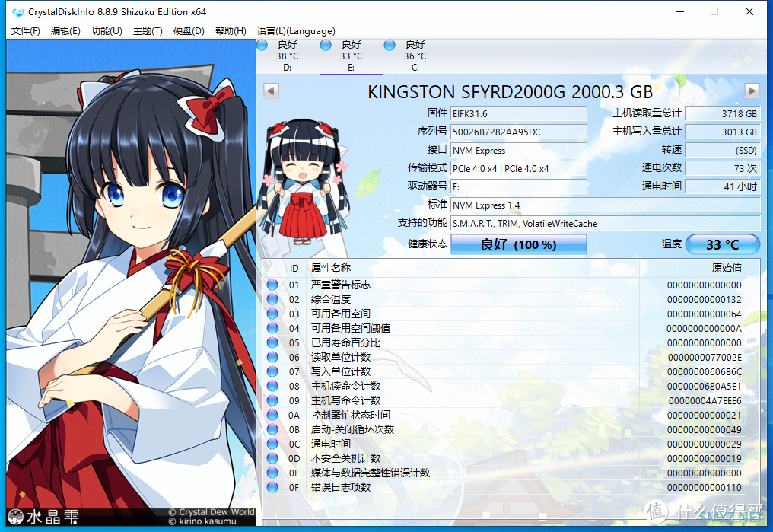
Task: Click status orb for attribute 02 综合温度
Action: (x=272, y=299)
